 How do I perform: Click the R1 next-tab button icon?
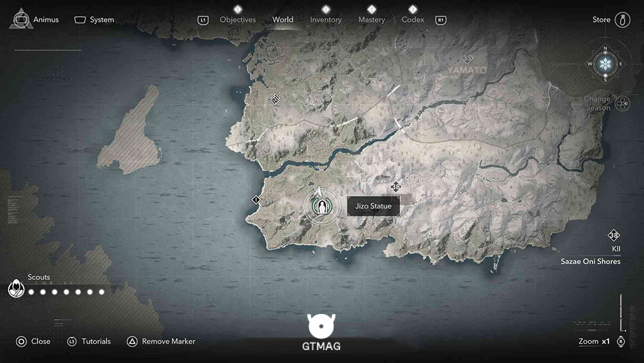click(x=440, y=20)
